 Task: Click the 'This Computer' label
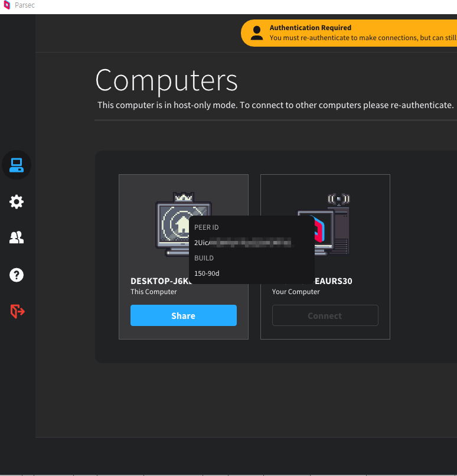point(154,292)
